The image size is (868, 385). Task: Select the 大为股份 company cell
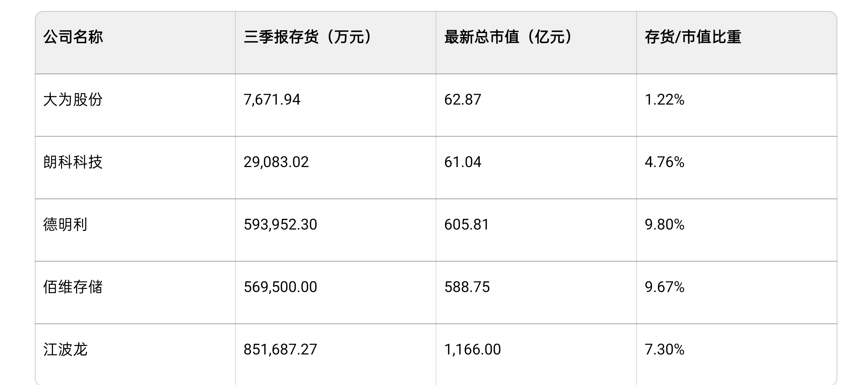pyautogui.click(x=135, y=105)
